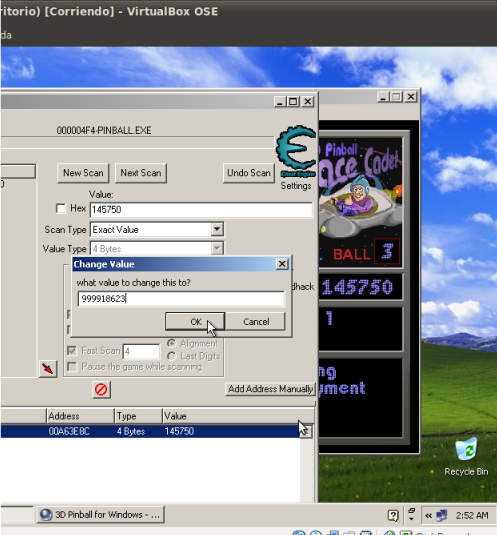The height and width of the screenshot is (535, 497).
Task: Toggle Pause the game while scanning
Action: click(72, 367)
